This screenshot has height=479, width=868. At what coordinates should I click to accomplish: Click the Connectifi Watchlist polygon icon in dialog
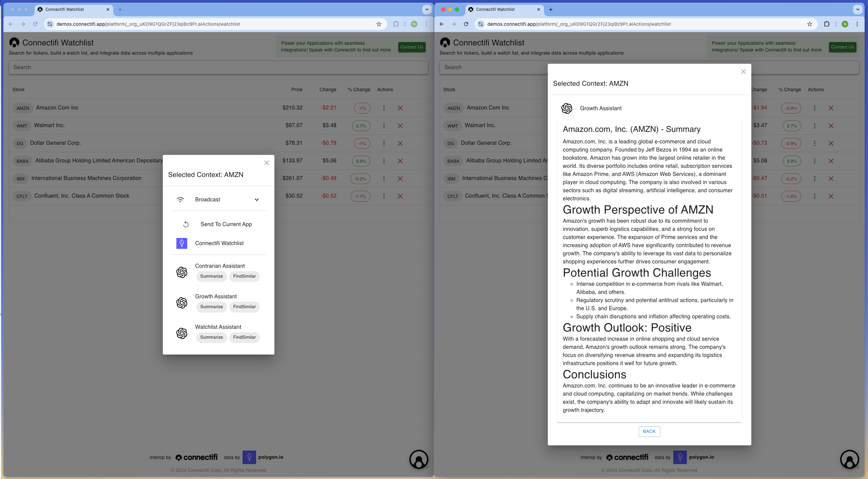pyautogui.click(x=182, y=243)
